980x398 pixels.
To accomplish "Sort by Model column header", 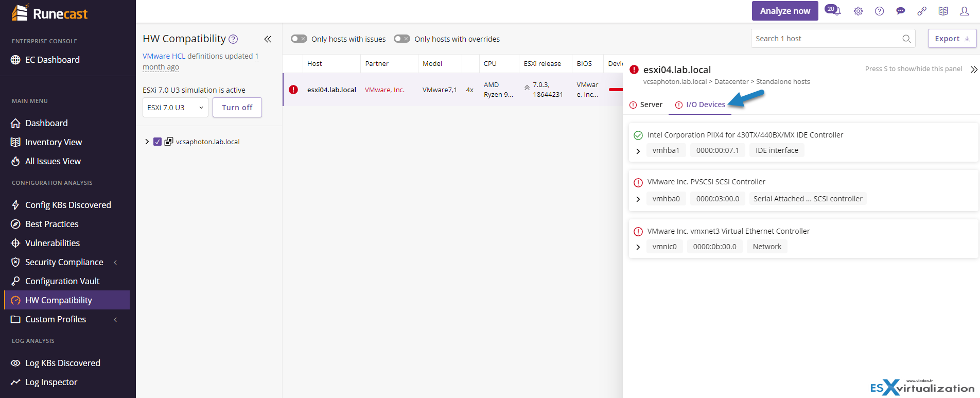I will coord(432,64).
